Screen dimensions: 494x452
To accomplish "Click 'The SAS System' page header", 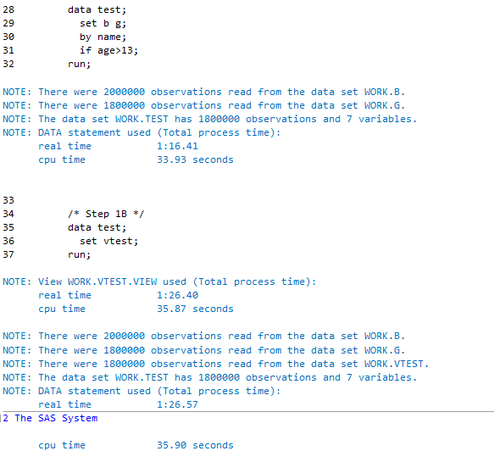I will tap(56, 418).
